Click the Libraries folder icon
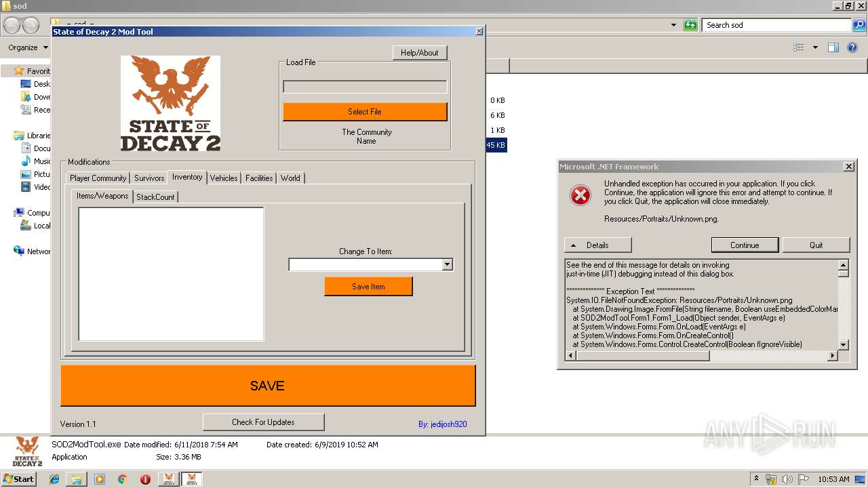 [19, 136]
